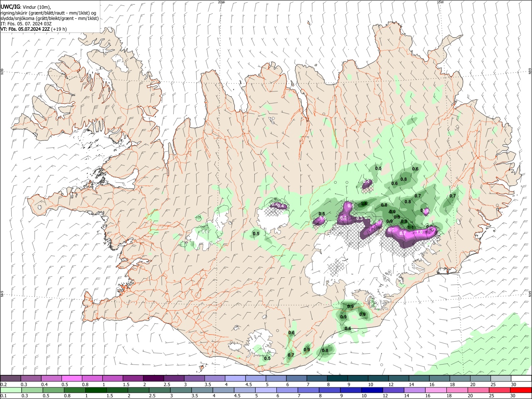
Task: Click the 0.4 value on the map
Action: (280, 206)
